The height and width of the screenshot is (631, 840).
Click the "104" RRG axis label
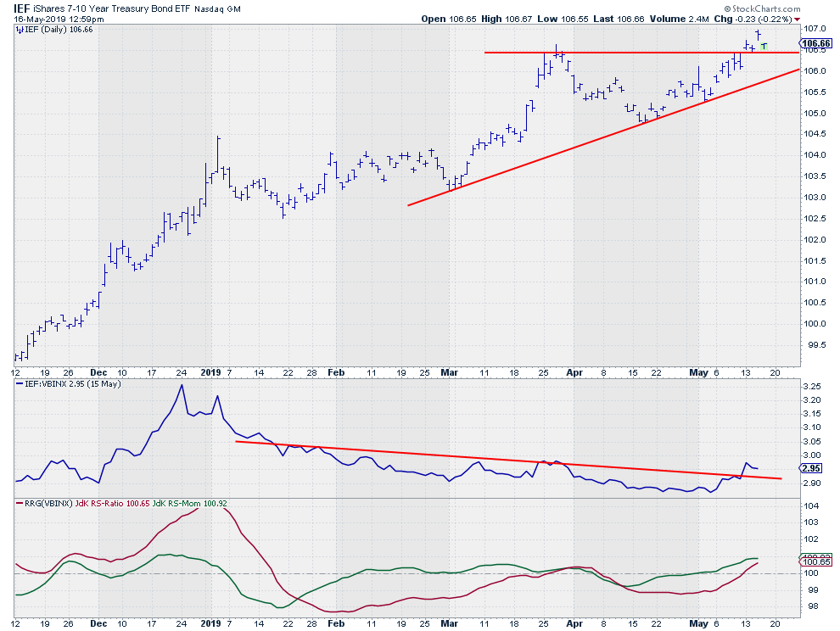(810, 506)
